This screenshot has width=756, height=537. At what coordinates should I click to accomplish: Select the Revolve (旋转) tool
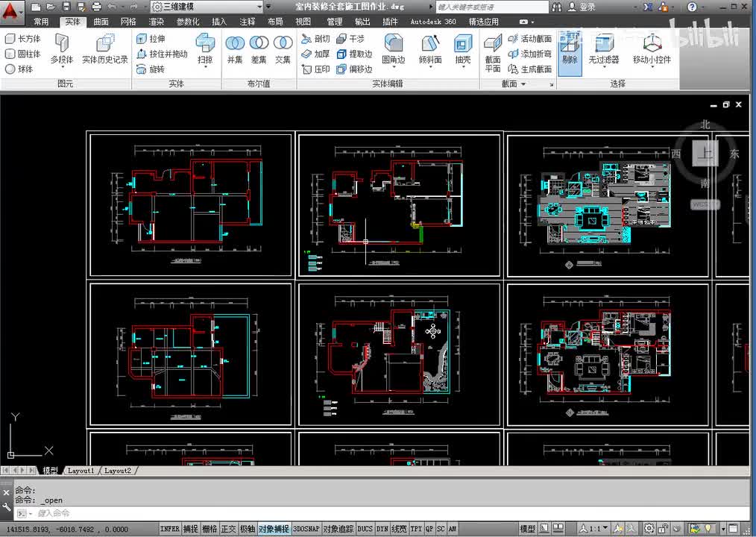151,69
